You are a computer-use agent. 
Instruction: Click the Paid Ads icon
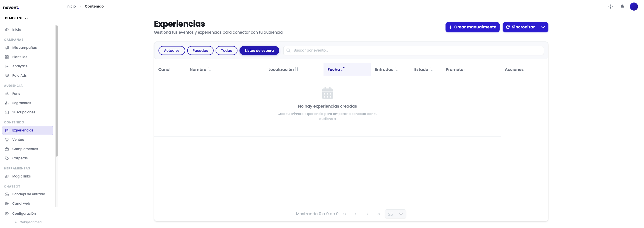coord(7,76)
